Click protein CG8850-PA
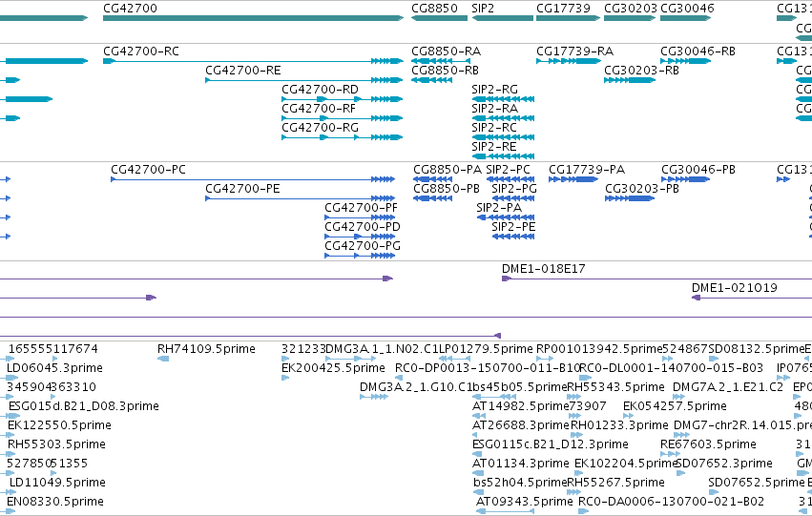The image size is (812, 516). (x=432, y=179)
